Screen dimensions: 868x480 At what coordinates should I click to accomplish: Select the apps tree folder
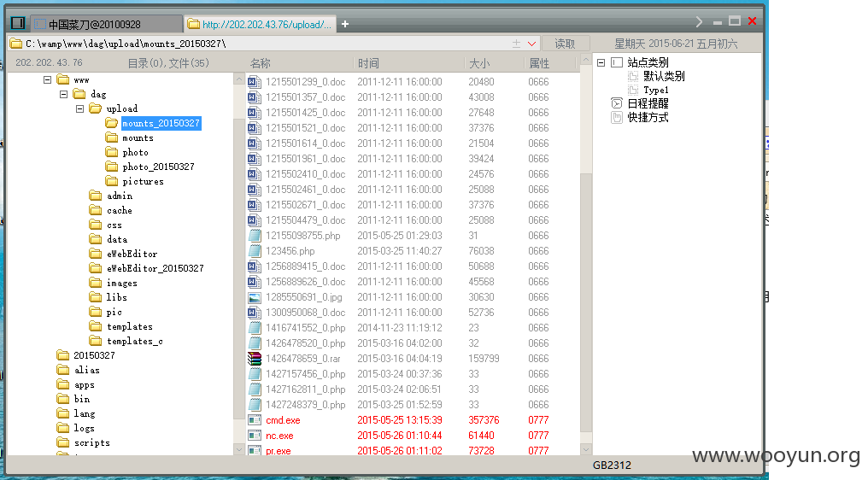point(84,385)
